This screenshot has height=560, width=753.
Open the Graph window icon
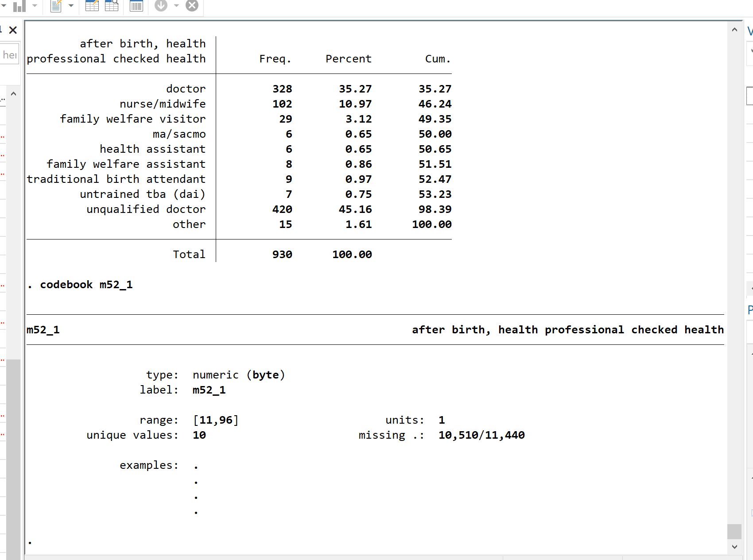click(19, 6)
